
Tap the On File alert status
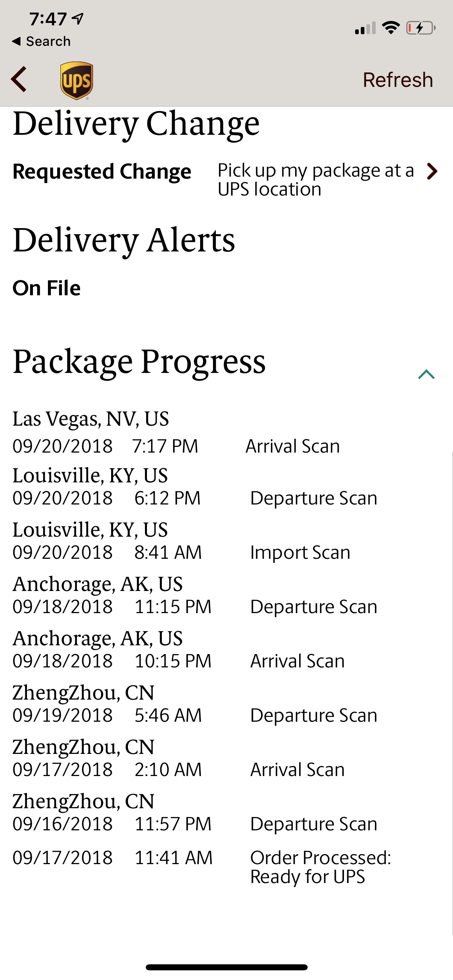coord(47,288)
